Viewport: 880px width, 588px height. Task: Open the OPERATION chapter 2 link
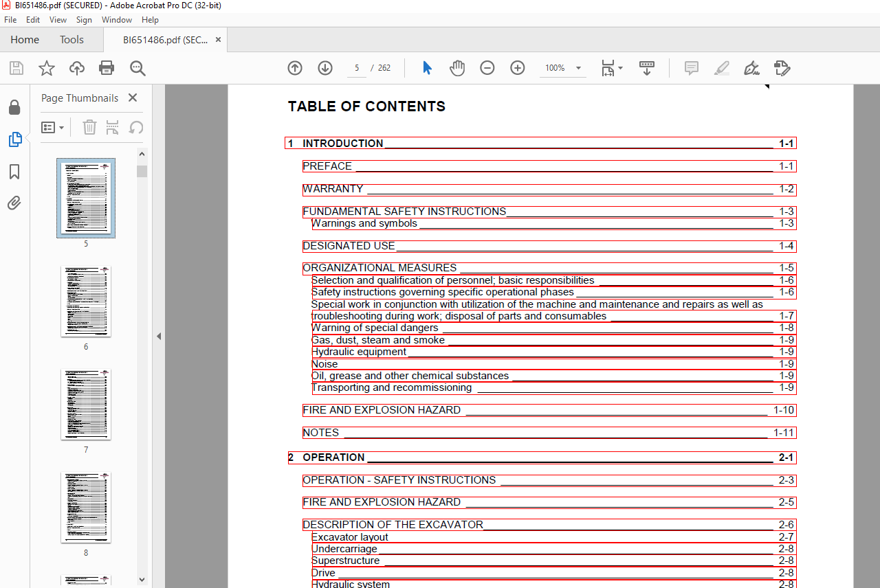click(542, 457)
